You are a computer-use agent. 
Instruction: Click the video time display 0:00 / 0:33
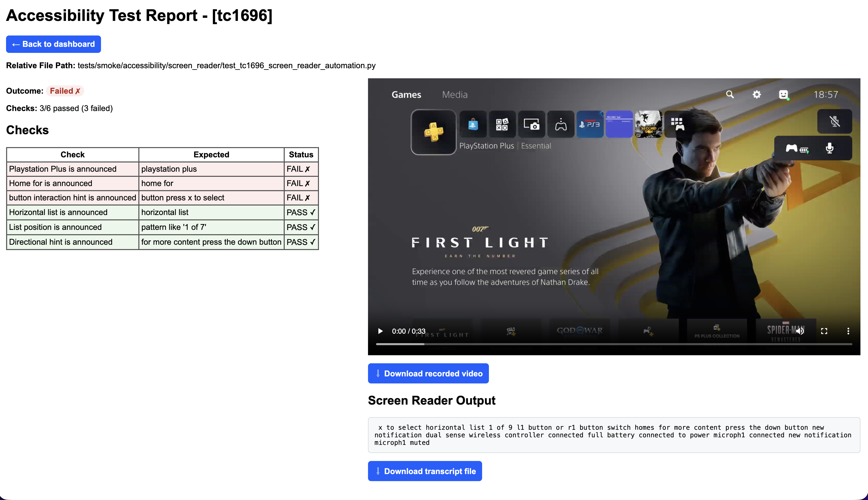pyautogui.click(x=409, y=331)
